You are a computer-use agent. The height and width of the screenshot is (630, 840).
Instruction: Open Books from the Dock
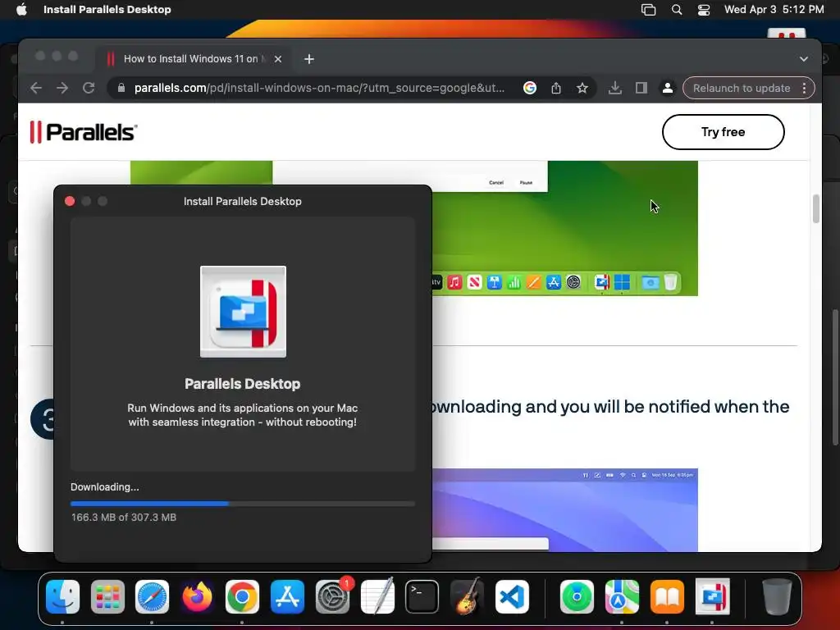pyautogui.click(x=667, y=596)
